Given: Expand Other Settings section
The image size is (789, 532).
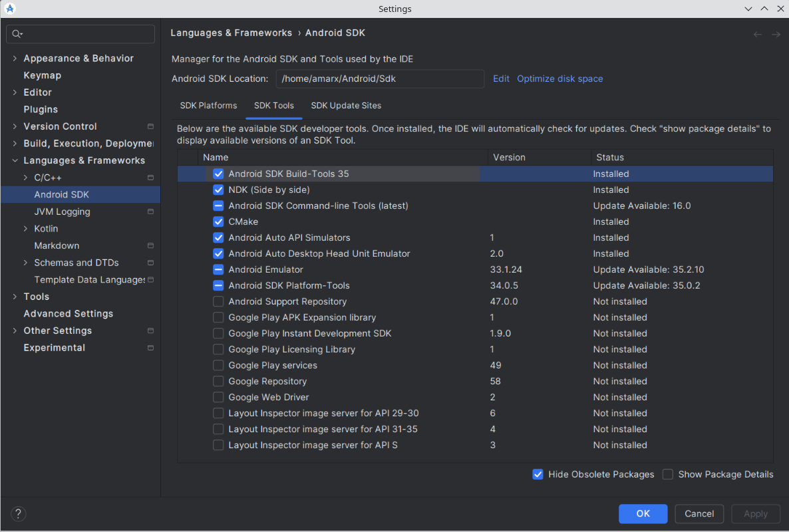Looking at the screenshot, I should [x=15, y=331].
